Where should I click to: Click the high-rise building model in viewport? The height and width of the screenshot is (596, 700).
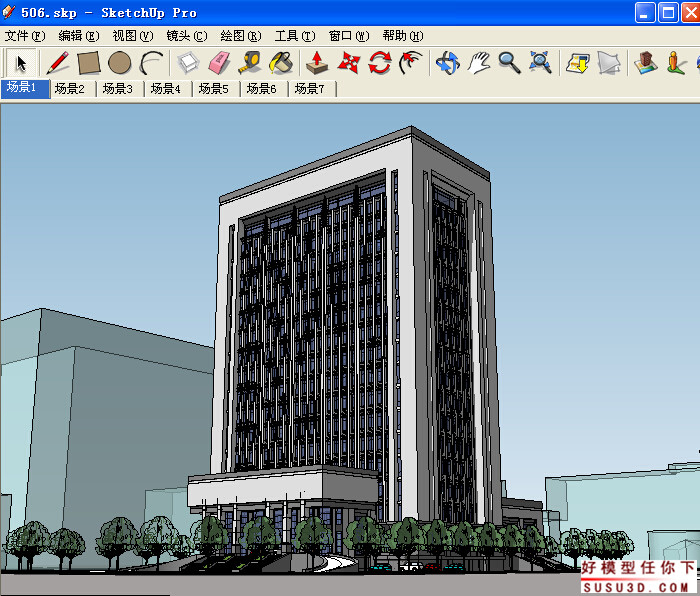coord(353,326)
